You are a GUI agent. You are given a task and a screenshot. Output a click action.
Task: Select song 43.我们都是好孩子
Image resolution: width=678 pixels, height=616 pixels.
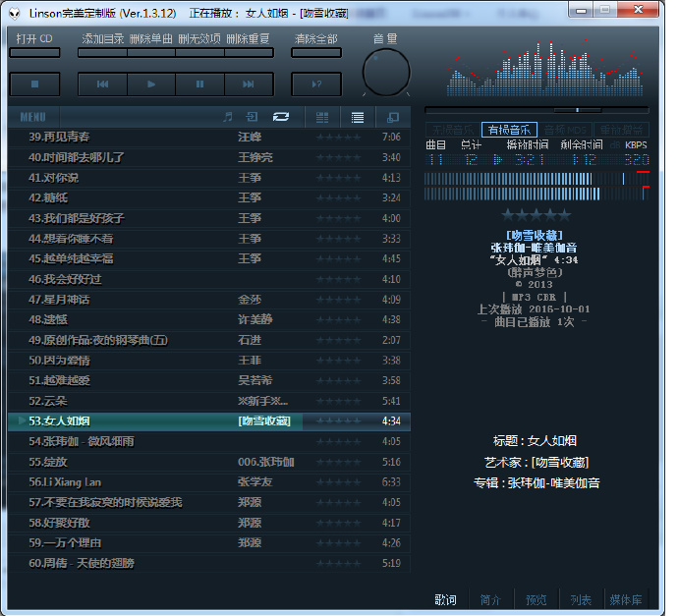[209, 218]
